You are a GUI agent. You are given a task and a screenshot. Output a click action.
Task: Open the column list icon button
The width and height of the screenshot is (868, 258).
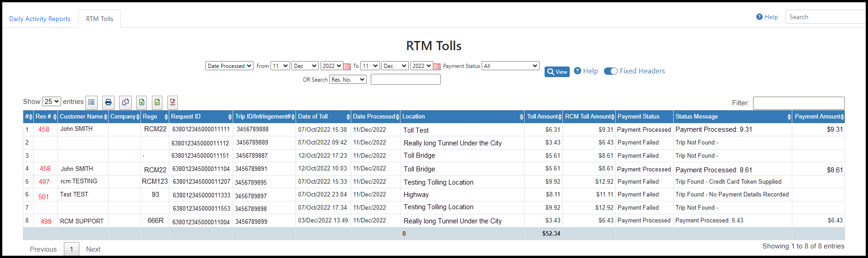tap(92, 103)
